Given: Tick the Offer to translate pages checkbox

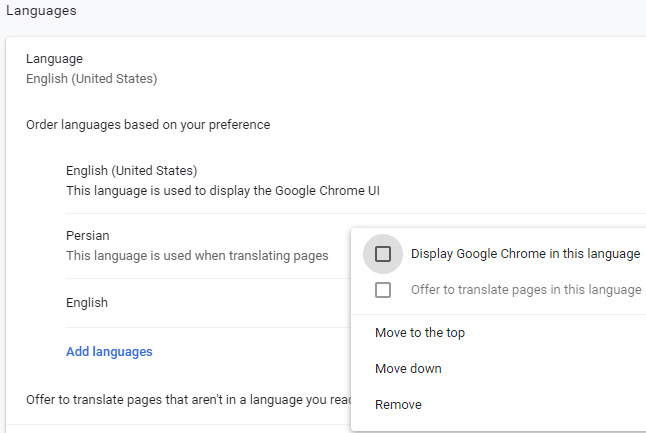Looking at the screenshot, I should (x=383, y=290).
